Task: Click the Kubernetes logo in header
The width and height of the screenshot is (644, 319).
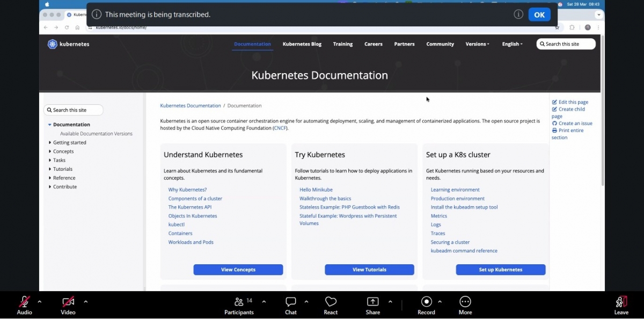Action: [53, 44]
